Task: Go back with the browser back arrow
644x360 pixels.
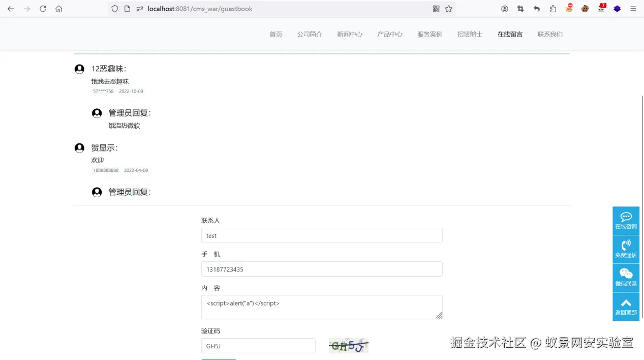Action: (11, 9)
